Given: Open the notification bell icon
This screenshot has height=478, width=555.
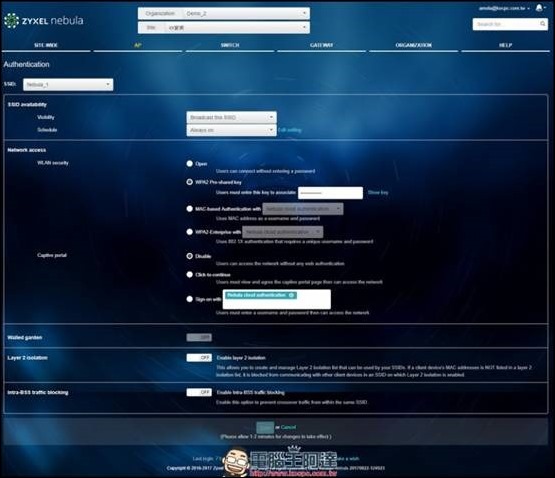Looking at the screenshot, I should pos(539,7).
